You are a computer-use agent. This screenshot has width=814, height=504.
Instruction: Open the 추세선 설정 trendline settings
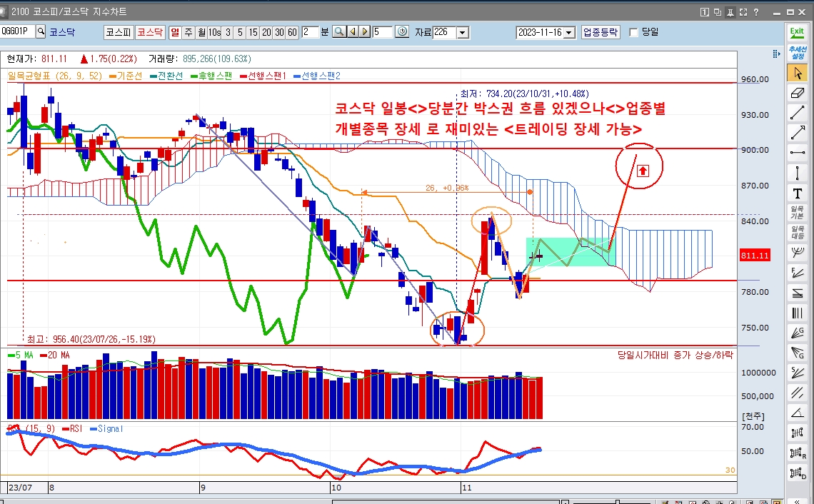click(797, 52)
